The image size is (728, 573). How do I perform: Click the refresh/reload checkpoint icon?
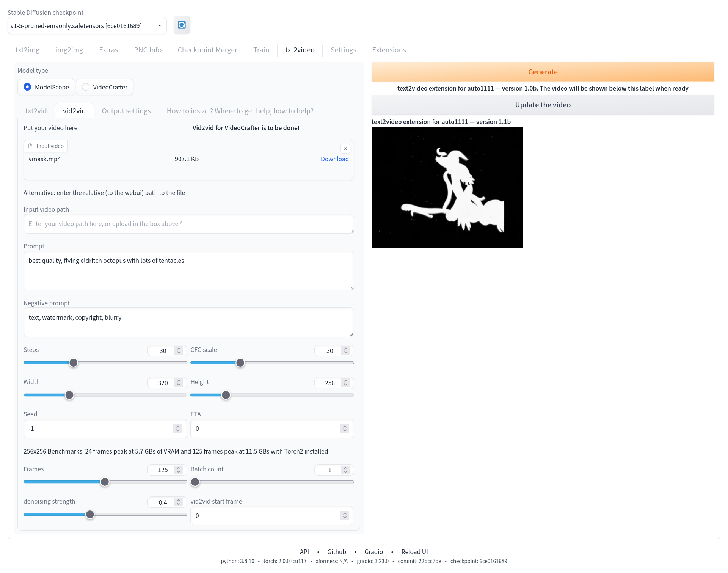pos(182,25)
